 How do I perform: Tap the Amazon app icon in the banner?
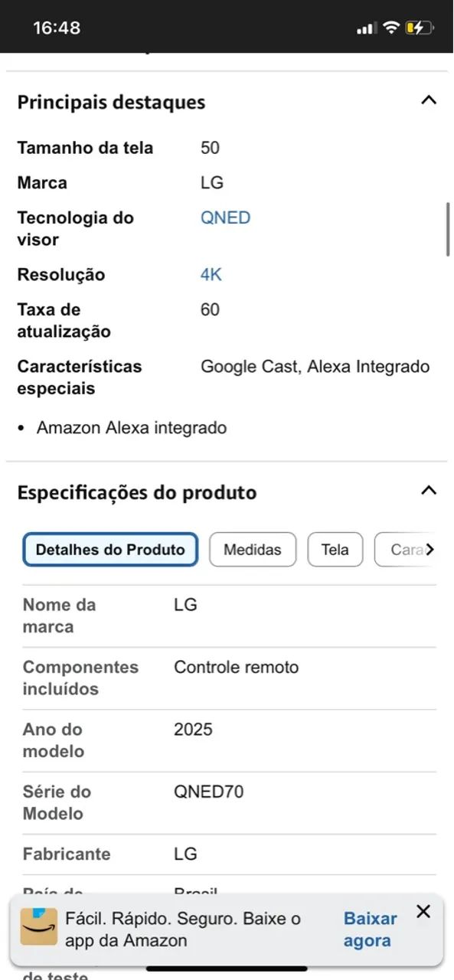tap(38, 926)
